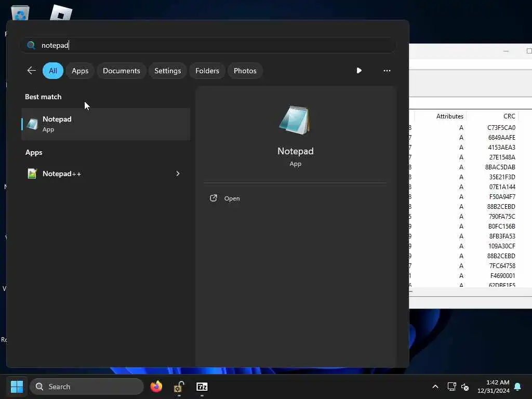This screenshot has height=399, width=532.
Task: Minimize the 7-Zip window
Action: [506, 51]
